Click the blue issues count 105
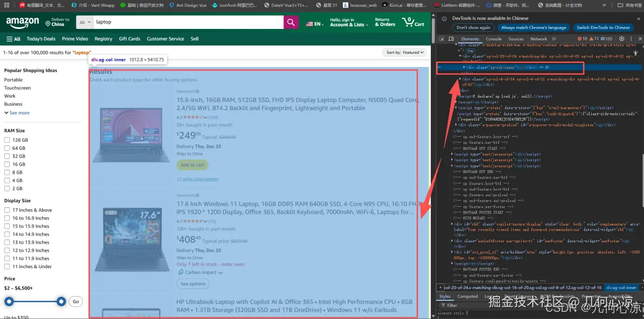Viewport: 644px width, 319px height. (x=607, y=39)
